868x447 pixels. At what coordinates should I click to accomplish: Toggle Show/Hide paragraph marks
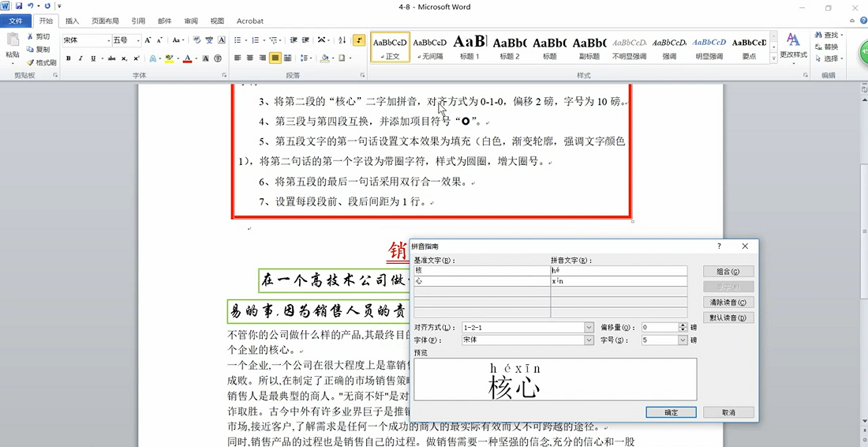coord(359,40)
